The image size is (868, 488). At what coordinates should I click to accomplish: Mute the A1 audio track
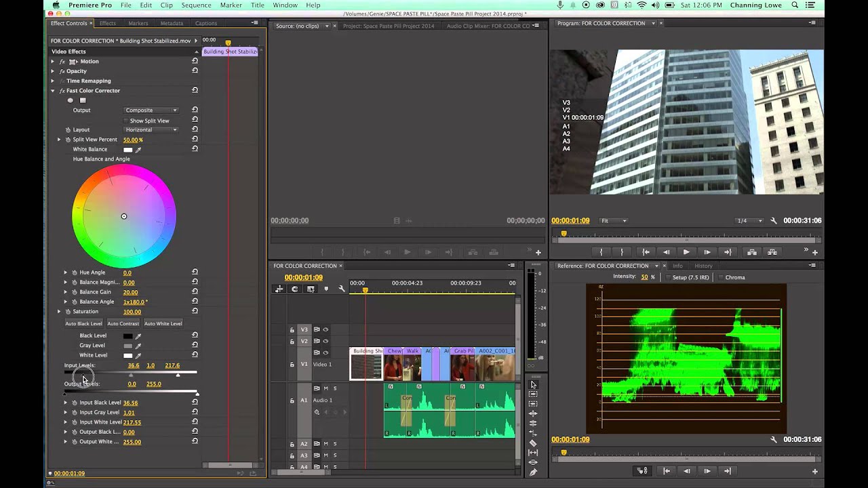pyautogui.click(x=325, y=388)
